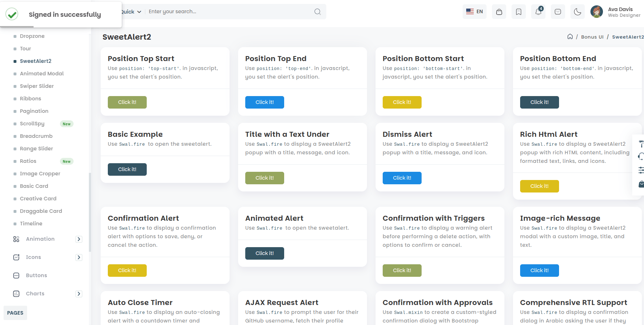Open the notifications bell icon
This screenshot has width=644, height=325.
coord(538,12)
